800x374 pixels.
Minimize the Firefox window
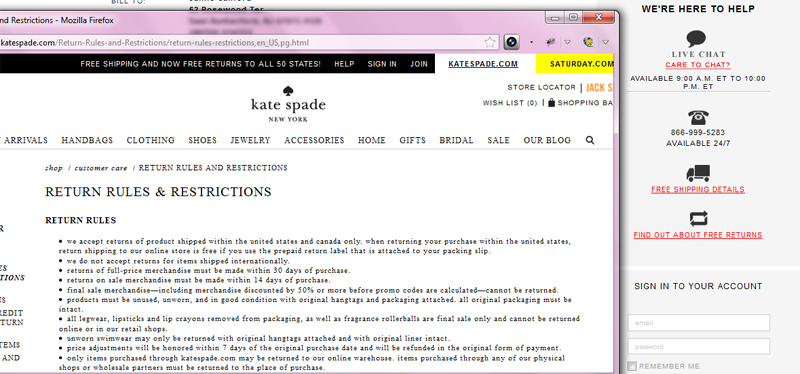pyautogui.click(x=555, y=18)
